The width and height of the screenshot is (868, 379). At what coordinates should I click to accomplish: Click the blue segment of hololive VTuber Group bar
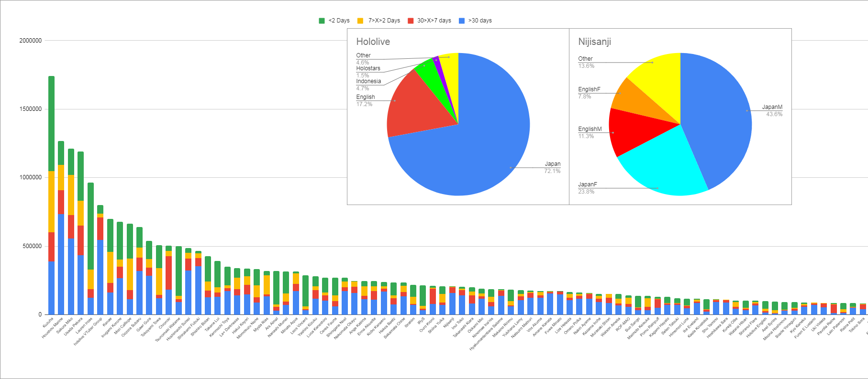[100, 277]
